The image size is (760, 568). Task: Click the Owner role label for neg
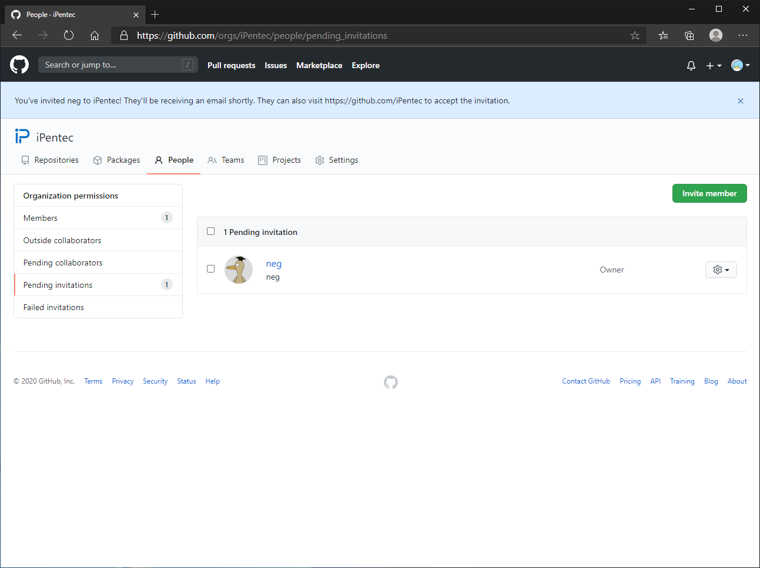tap(612, 270)
